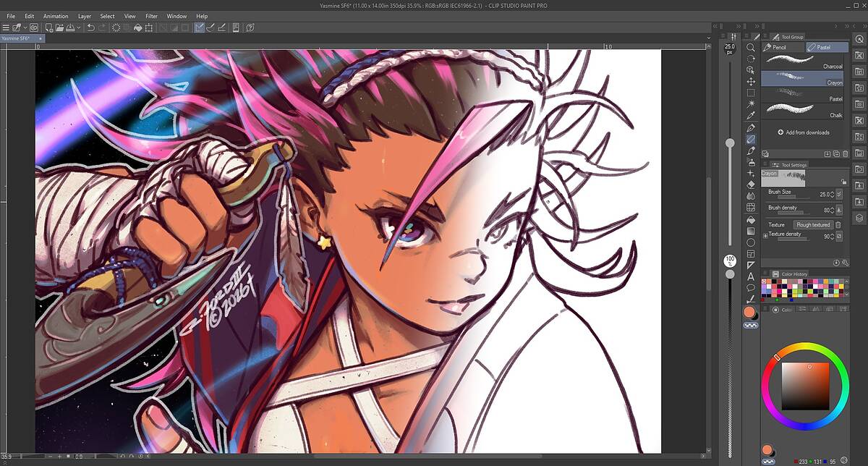Open Brush Size stepper dropdown
This screenshot has width=868, height=466.
pyautogui.click(x=832, y=194)
